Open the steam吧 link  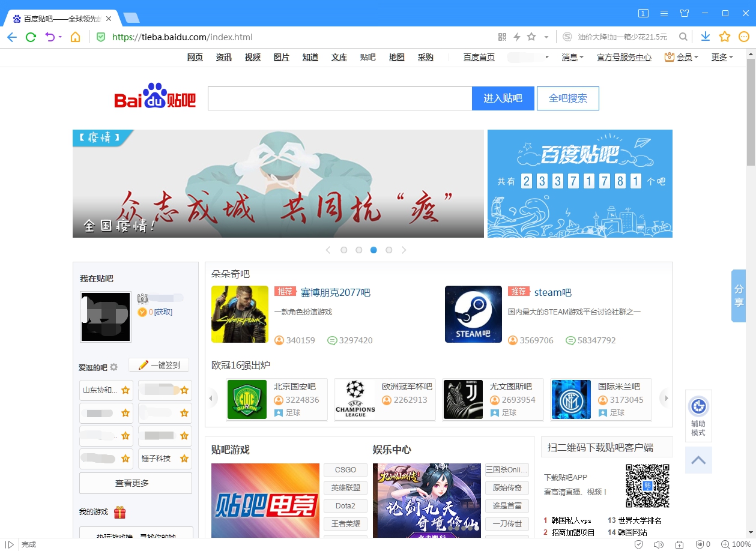coord(553,292)
